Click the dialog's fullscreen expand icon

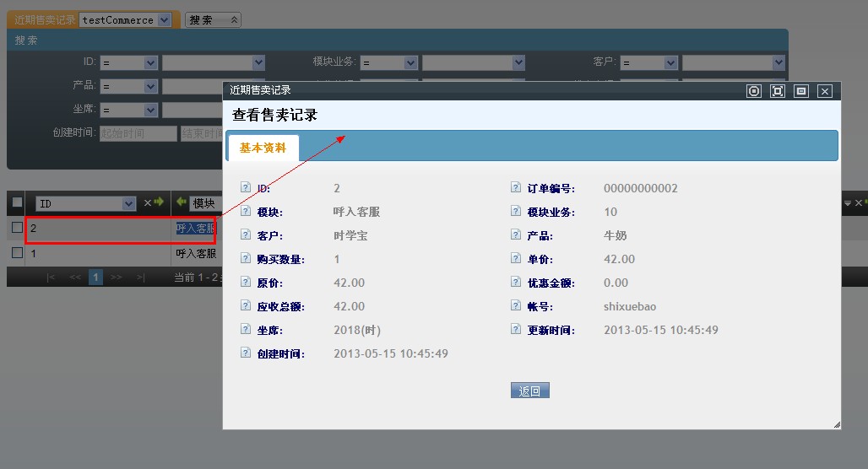778,91
